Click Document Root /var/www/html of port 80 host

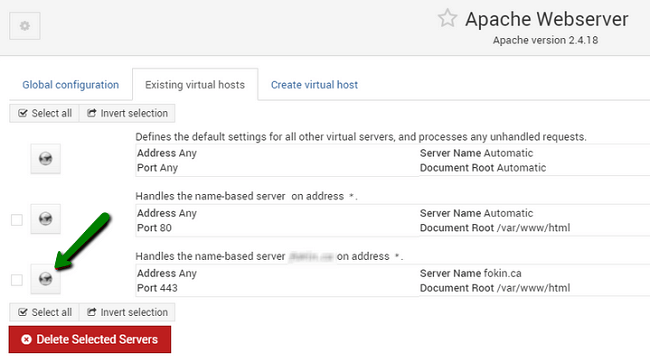click(495, 228)
